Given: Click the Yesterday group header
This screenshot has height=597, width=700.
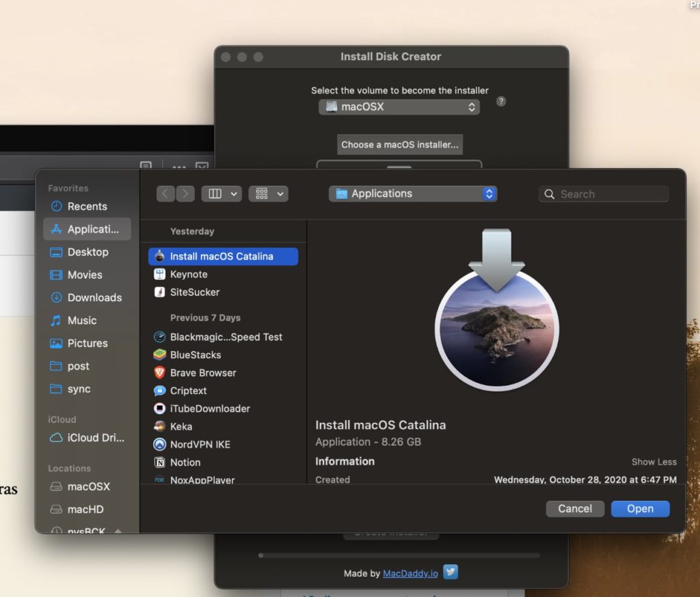Looking at the screenshot, I should coord(192,231).
